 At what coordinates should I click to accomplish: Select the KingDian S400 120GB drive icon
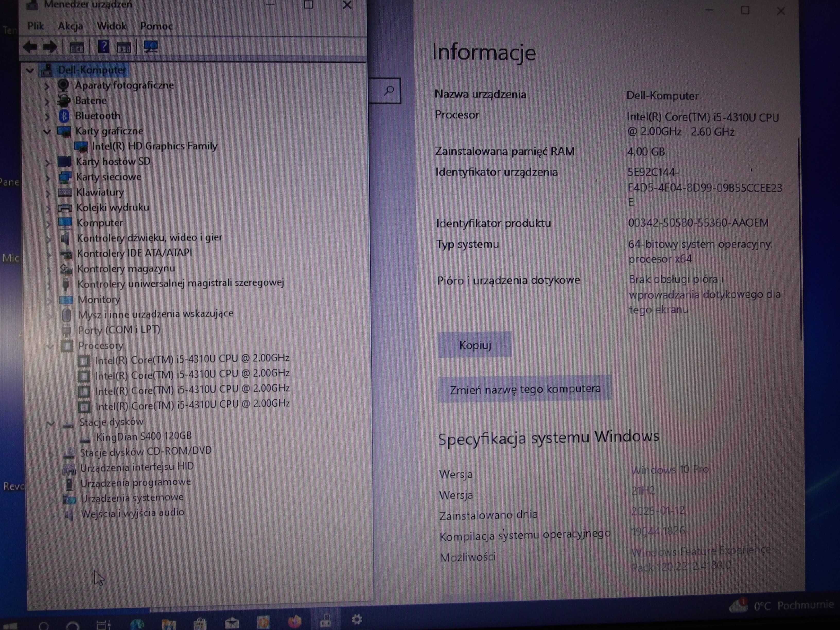tap(85, 439)
